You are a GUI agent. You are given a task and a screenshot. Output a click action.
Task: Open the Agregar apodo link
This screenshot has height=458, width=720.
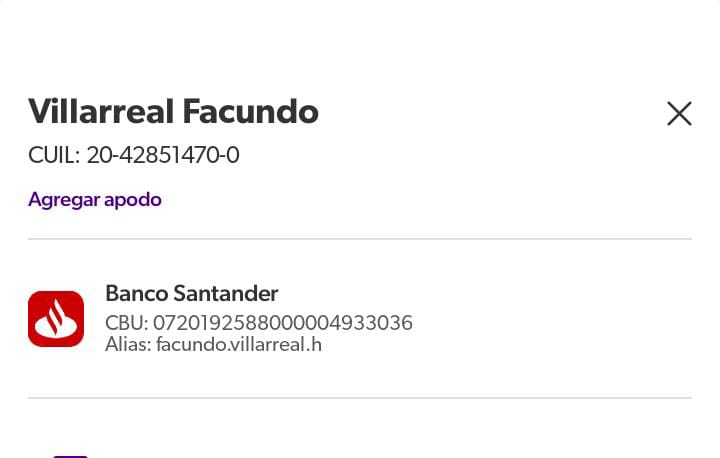pyautogui.click(x=95, y=199)
